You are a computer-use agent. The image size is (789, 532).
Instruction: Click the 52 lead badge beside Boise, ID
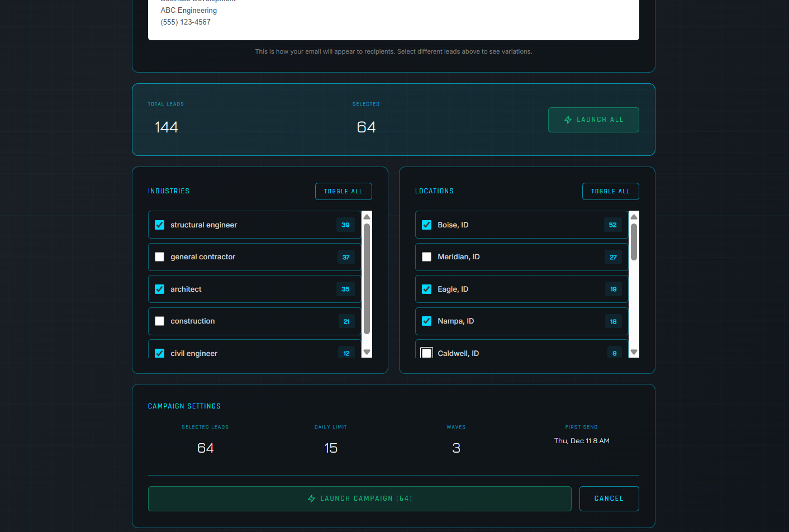[612, 225]
